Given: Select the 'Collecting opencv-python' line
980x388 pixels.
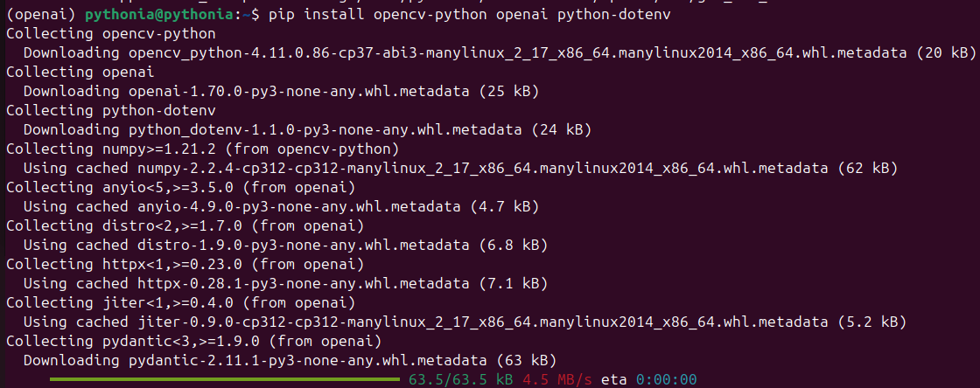Looking at the screenshot, I should [x=110, y=33].
